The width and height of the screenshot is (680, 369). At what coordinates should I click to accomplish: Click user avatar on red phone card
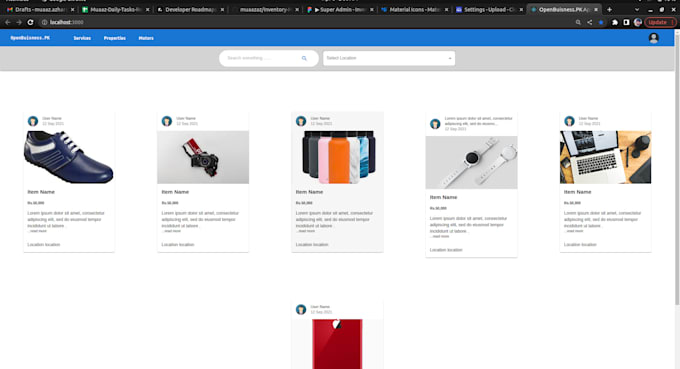(301, 309)
